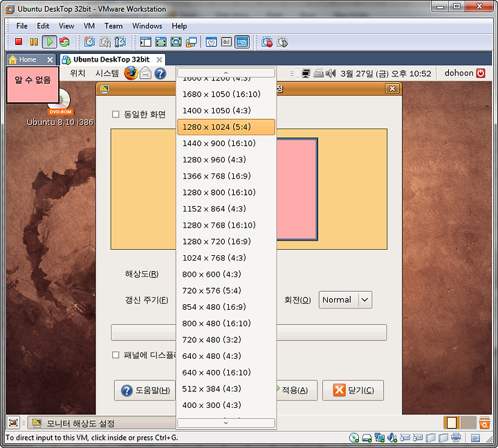498x448 pixels.
Task: Toggle the 동일한 화면 checkbox
Action: tap(116, 114)
